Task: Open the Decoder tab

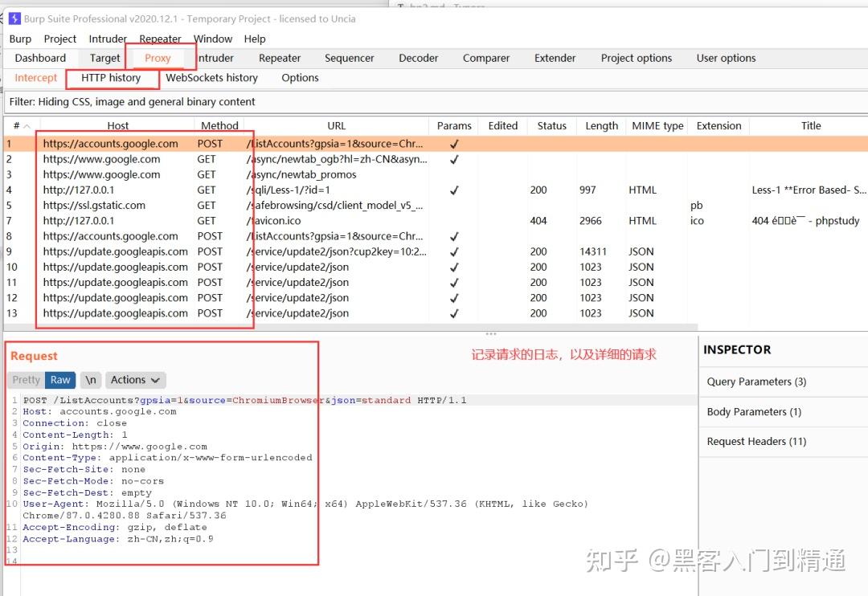Action: [x=419, y=58]
